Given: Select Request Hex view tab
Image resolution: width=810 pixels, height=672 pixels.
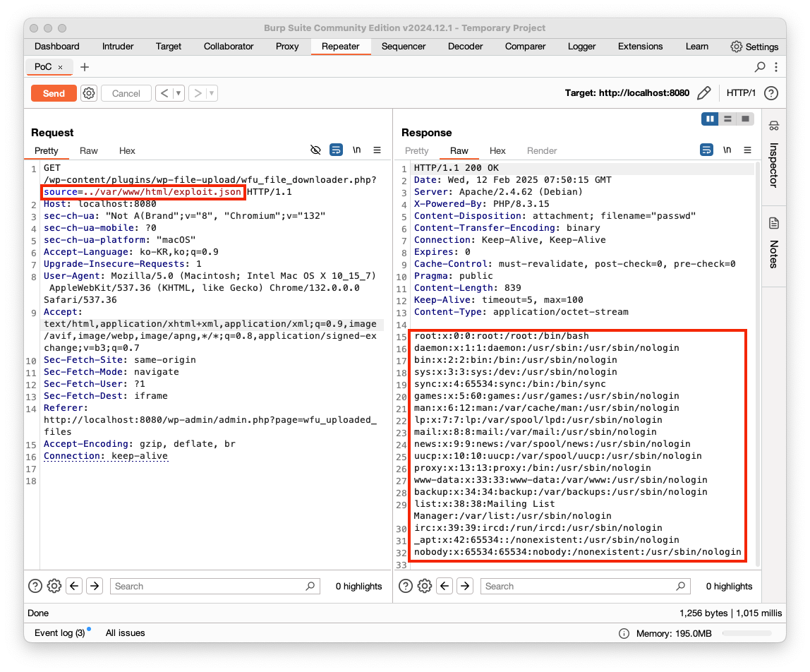Looking at the screenshot, I should tap(127, 150).
